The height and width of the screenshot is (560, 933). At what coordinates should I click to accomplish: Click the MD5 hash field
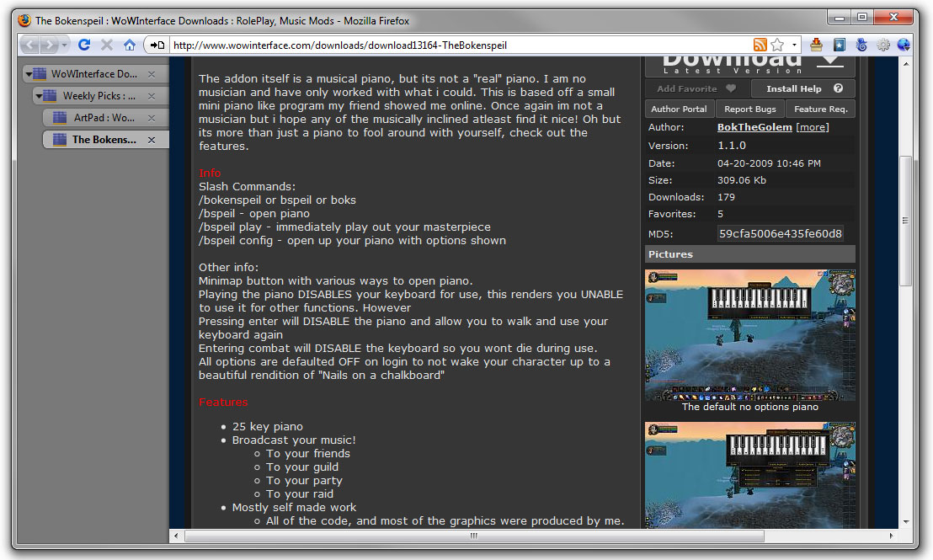tap(780, 234)
